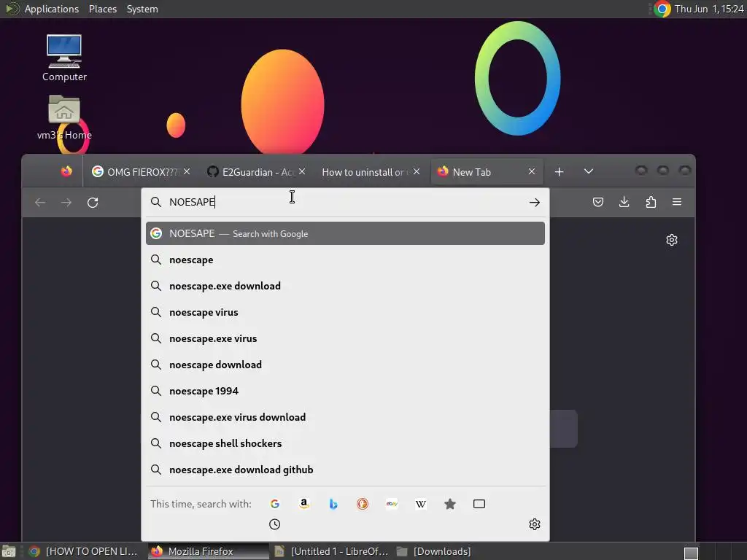The width and height of the screenshot is (747, 560).
Task: Choose suggestion noescape shell shockers
Action: pyautogui.click(x=345, y=443)
